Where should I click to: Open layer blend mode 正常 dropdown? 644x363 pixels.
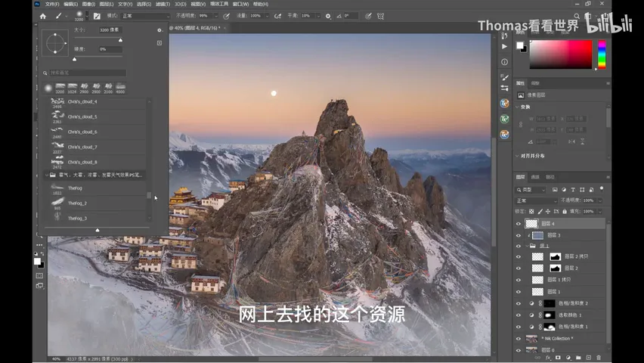pos(537,200)
